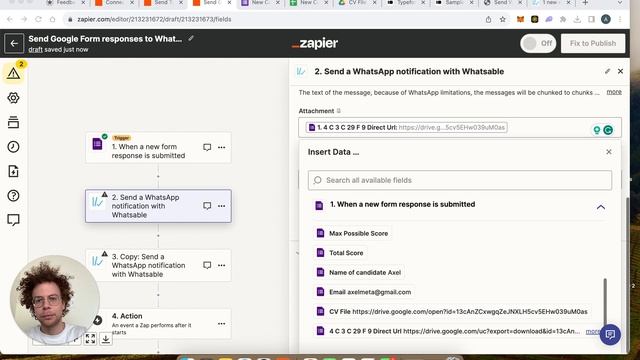640x360 pixels.
Task: Switch to the Feedback browser tab
Action: tap(65, 3)
